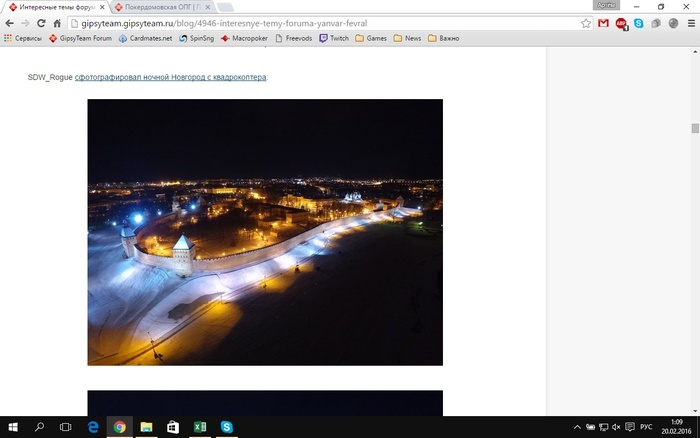700x438 pixels.
Task: Show hidden system tray icons
Action: pos(577,427)
